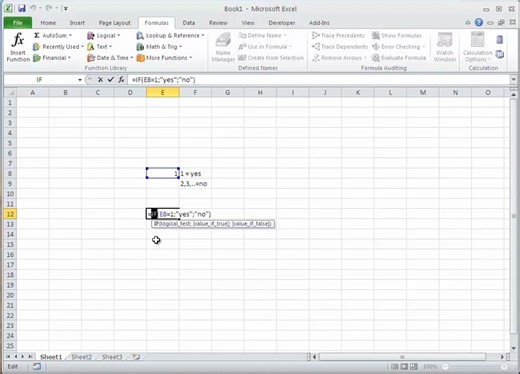Redo the last action
This screenshot has width=520, height=374.
click(49, 8)
